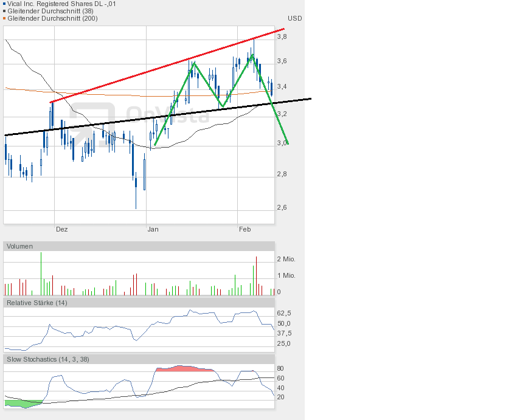Click the Jan label on the time axis
Screen dimensions: 517x420
pos(153,229)
